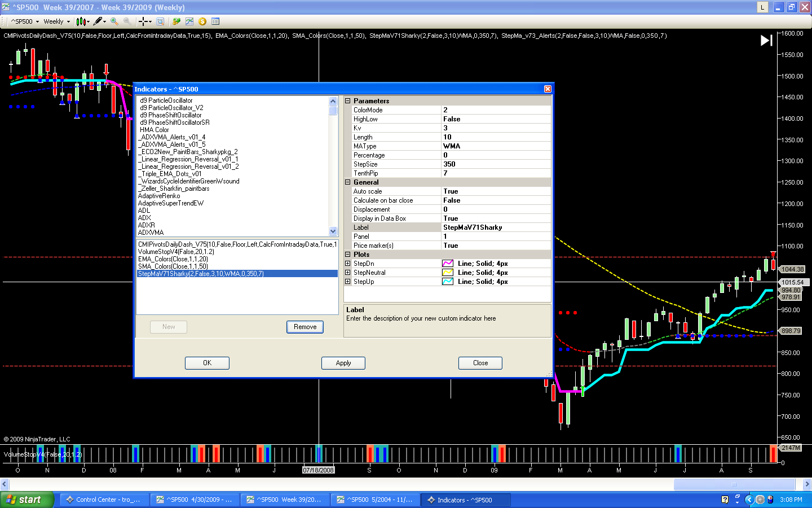Click the chart horizontal scrollbar right arrow

pos(807,484)
